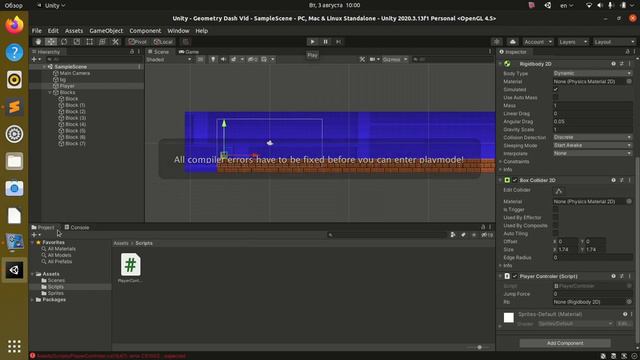Viewport: 640px width, 360px height.
Task: Open Rigidbody 2D preset settings icon
Action: (622, 64)
